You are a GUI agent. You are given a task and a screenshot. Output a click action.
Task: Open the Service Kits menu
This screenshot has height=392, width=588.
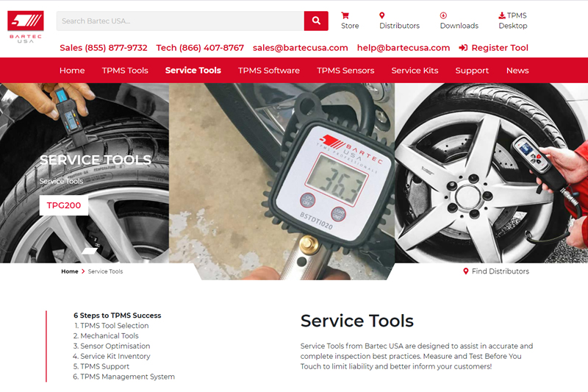pos(415,71)
